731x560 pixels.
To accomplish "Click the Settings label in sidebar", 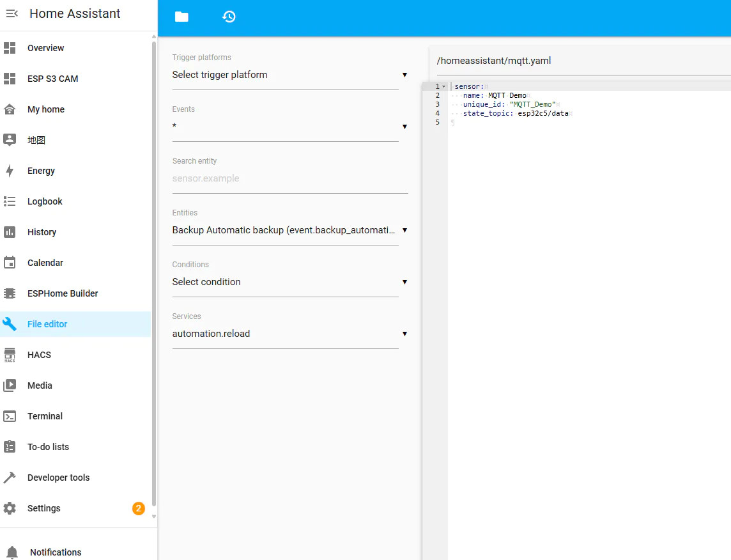I will coord(44,508).
